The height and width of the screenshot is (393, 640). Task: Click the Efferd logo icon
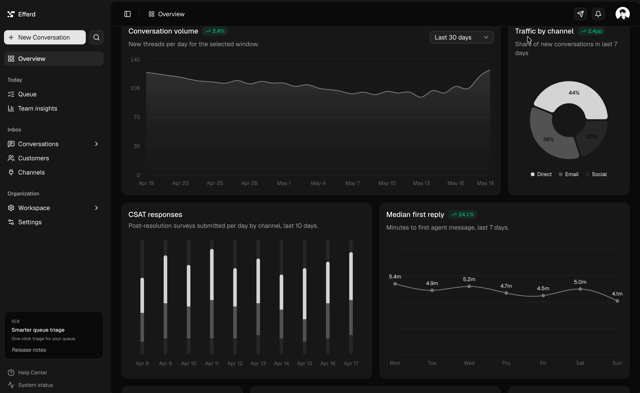(x=11, y=14)
